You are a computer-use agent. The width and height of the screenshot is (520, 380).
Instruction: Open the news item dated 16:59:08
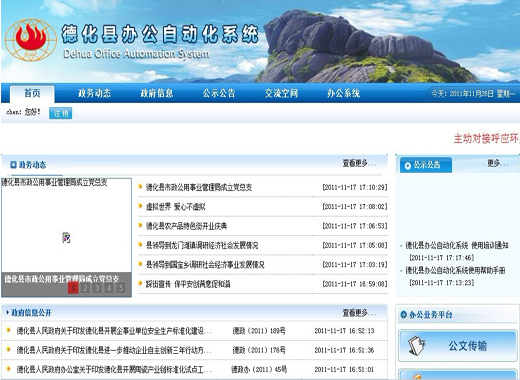(188, 284)
